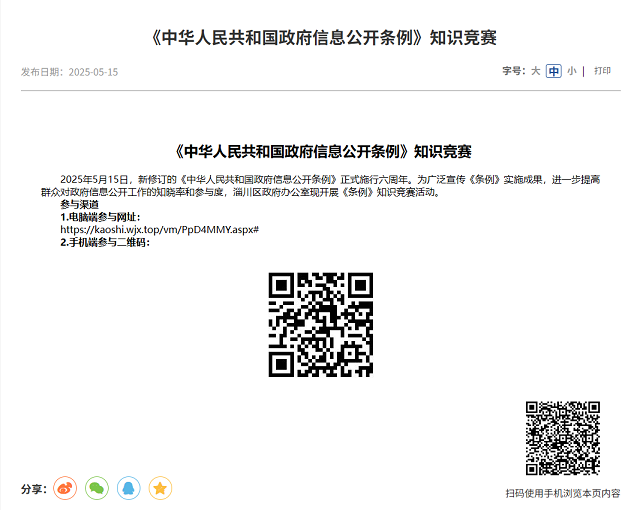Select medium font size (中)
This screenshot has width=640, height=510.
554,71
